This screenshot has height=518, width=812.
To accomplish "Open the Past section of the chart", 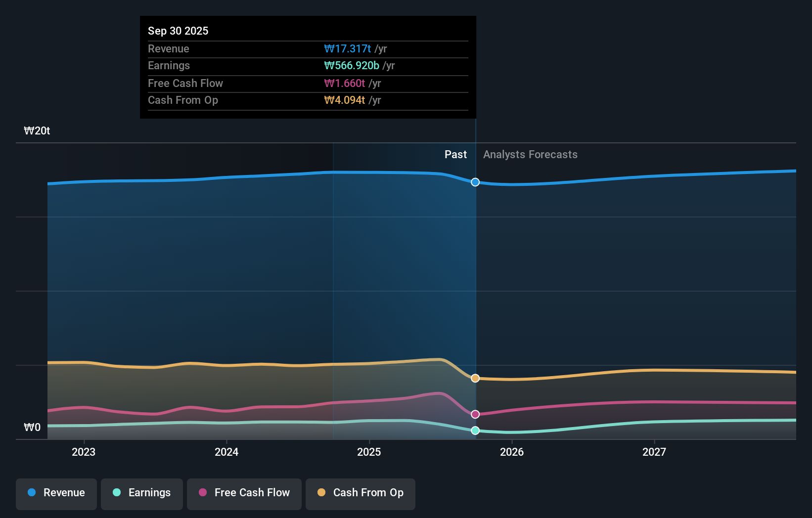I will (x=455, y=154).
